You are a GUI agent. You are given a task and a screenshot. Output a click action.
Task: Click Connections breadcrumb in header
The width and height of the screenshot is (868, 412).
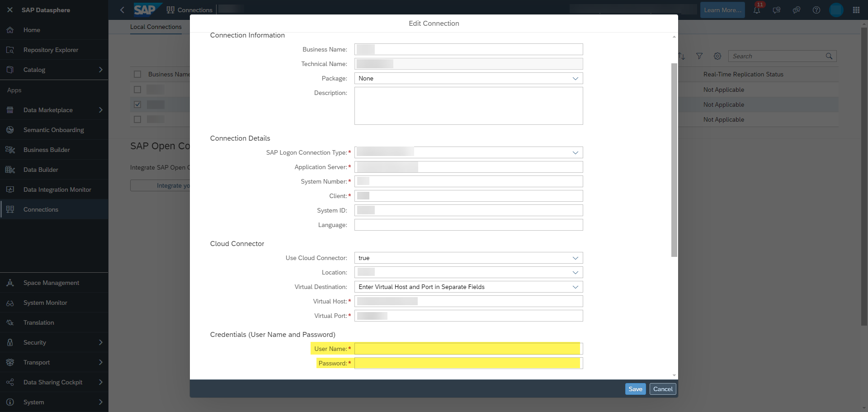(189, 10)
